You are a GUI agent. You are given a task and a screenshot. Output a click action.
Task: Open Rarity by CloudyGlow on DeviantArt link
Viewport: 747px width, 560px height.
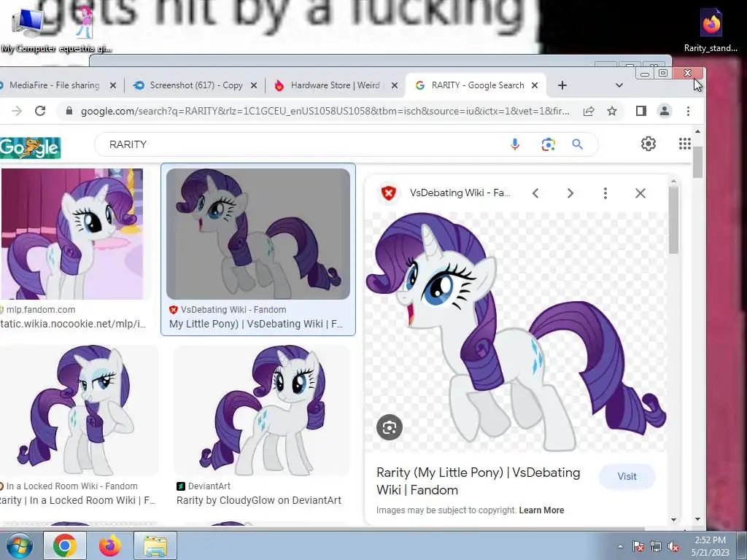259,500
